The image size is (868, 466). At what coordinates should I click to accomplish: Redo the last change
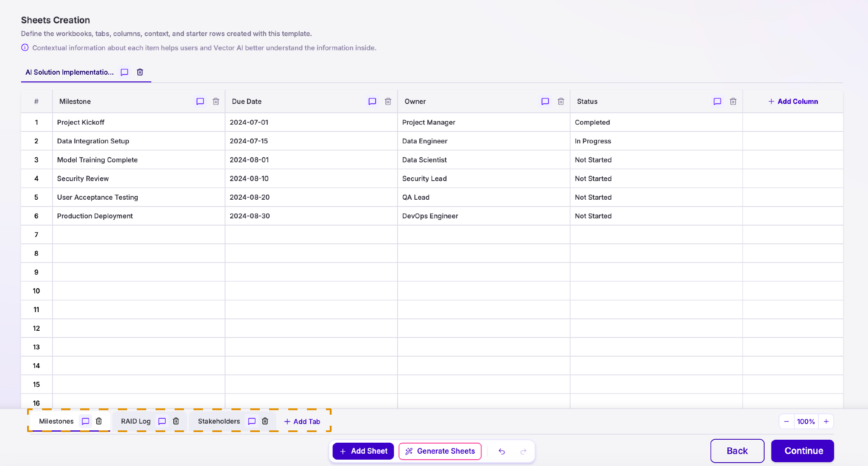point(523,451)
